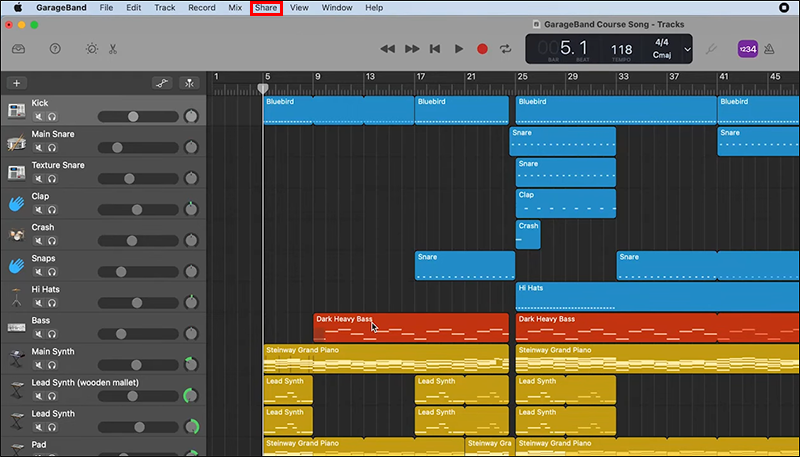
Task: Fast forward the playhead
Action: pyautogui.click(x=412, y=49)
